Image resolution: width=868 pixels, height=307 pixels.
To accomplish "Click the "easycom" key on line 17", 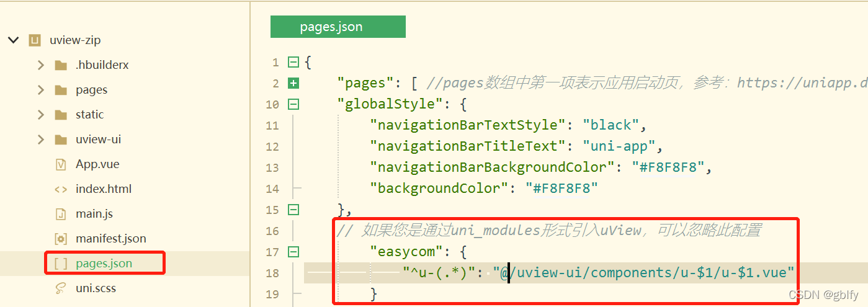I will point(406,252).
